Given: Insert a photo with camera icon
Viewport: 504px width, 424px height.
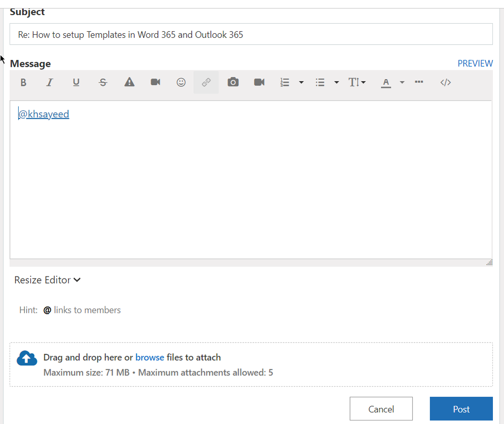Looking at the screenshot, I should pos(233,82).
